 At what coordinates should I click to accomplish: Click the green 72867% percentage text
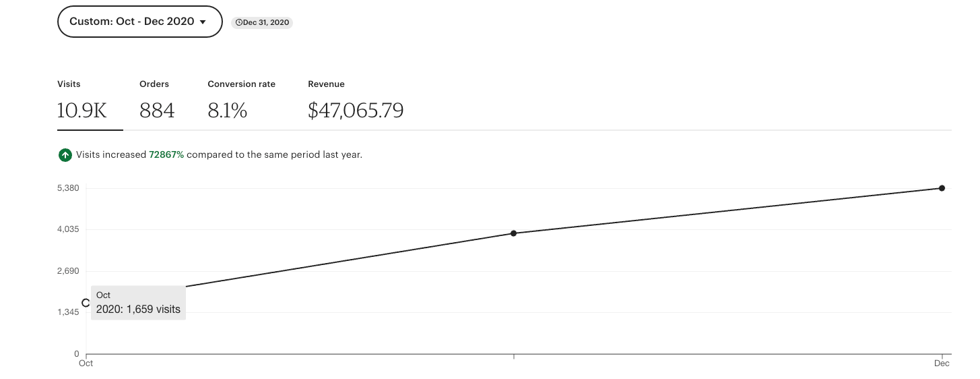pos(166,155)
